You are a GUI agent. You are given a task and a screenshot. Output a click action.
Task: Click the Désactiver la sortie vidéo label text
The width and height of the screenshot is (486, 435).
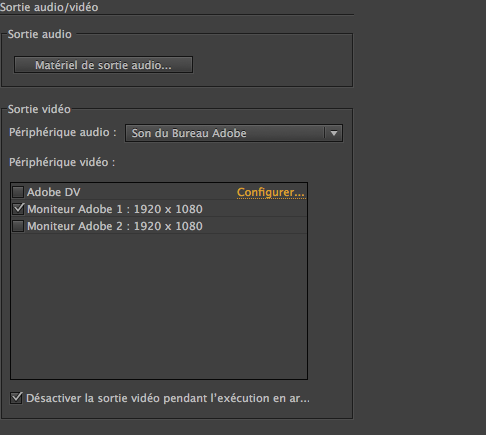pyautogui.click(x=168, y=398)
